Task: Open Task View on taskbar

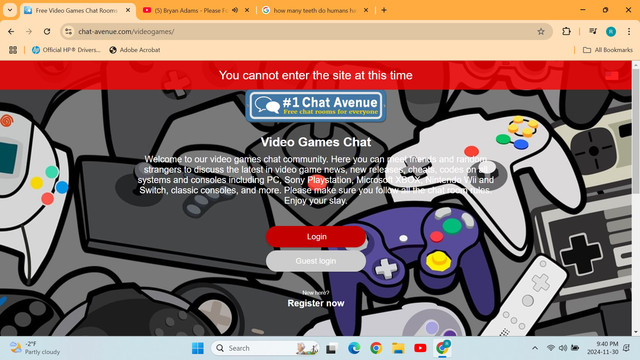Action: [x=331, y=348]
